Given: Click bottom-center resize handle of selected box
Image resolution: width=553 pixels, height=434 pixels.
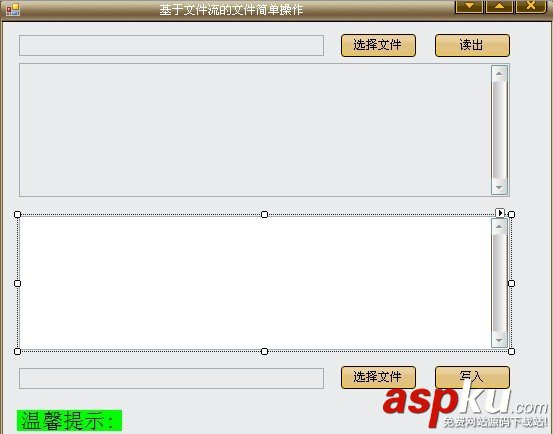Looking at the screenshot, I should [x=265, y=352].
